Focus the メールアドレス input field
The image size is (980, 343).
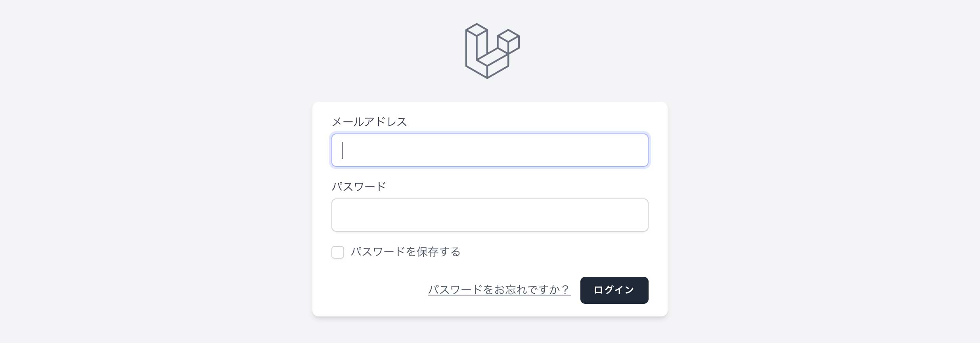(490, 150)
